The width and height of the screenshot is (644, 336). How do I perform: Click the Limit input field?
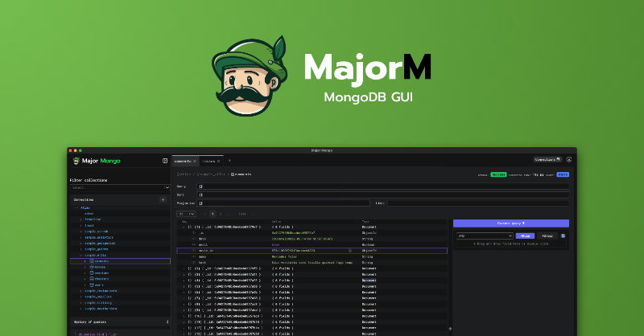pyautogui.click(x=478, y=203)
